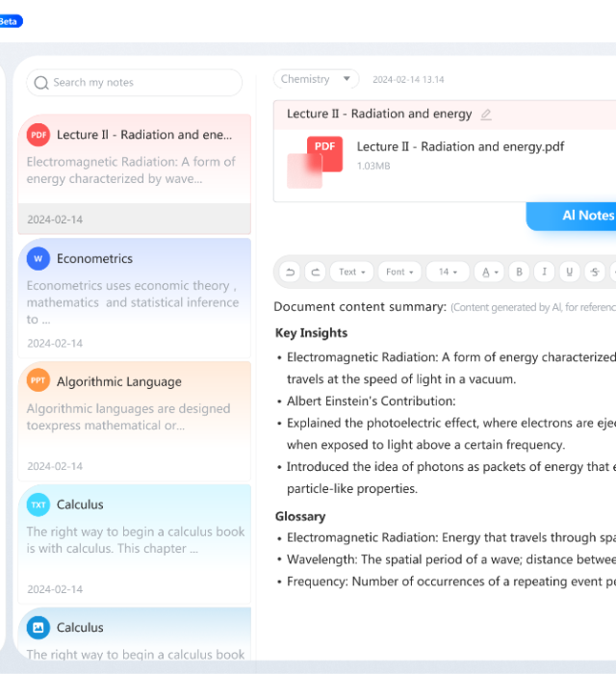Apply strikethrough formatting

click(x=596, y=272)
